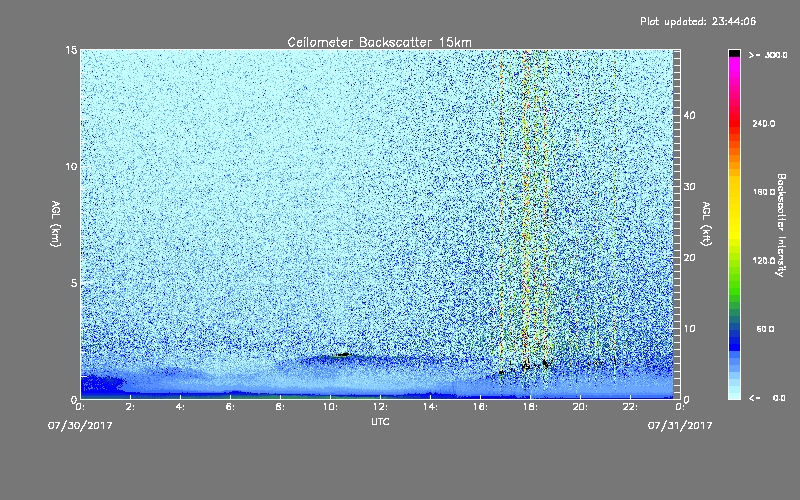Click the left 'AGL (km)' axis label
This screenshot has width=800, height=500.
(55, 224)
